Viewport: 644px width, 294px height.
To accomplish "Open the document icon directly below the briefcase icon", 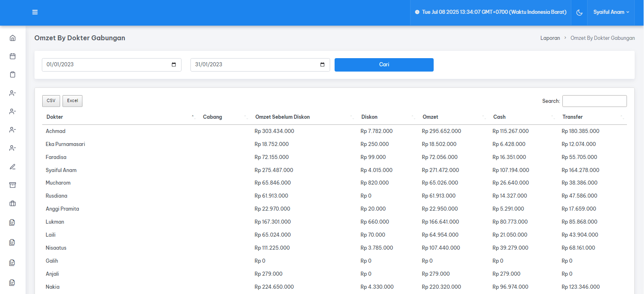I will [12, 222].
